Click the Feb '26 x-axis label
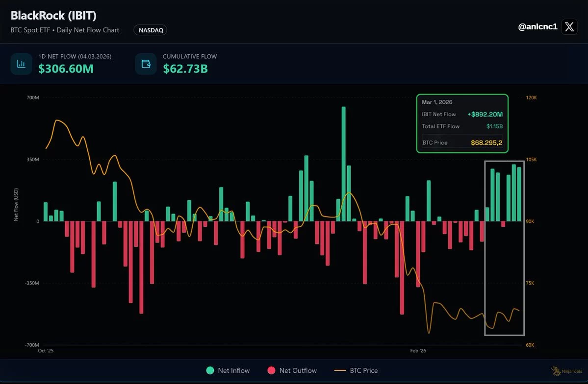Image resolution: width=588 pixels, height=384 pixels. [x=419, y=351]
